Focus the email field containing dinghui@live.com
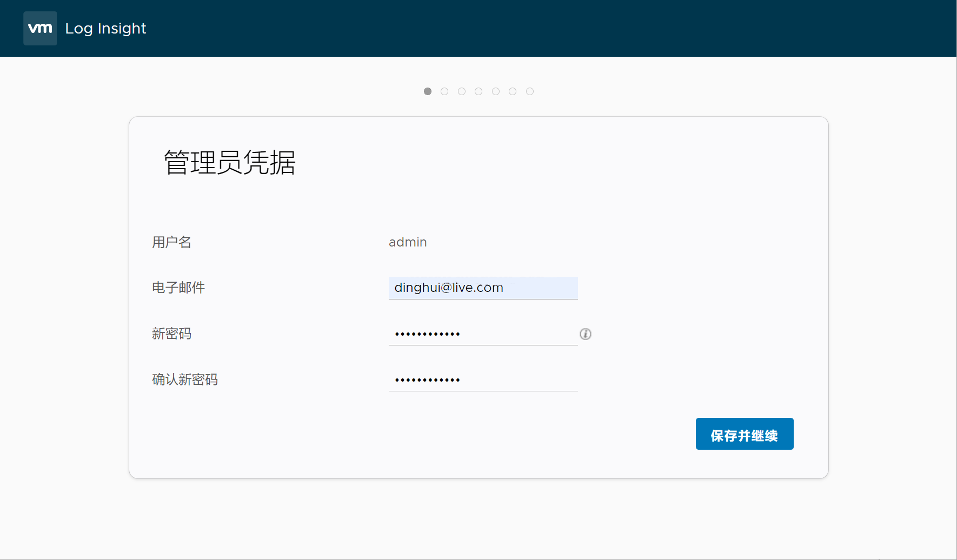 point(483,288)
